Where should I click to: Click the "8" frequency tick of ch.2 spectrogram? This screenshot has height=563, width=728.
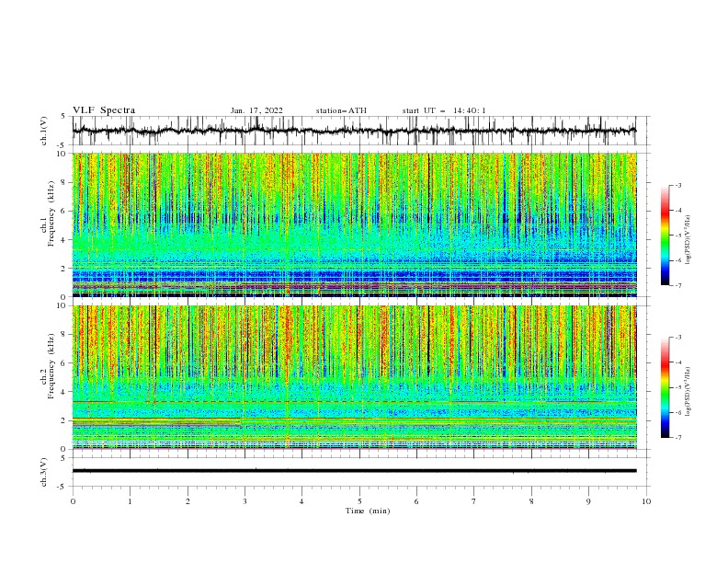click(x=63, y=335)
